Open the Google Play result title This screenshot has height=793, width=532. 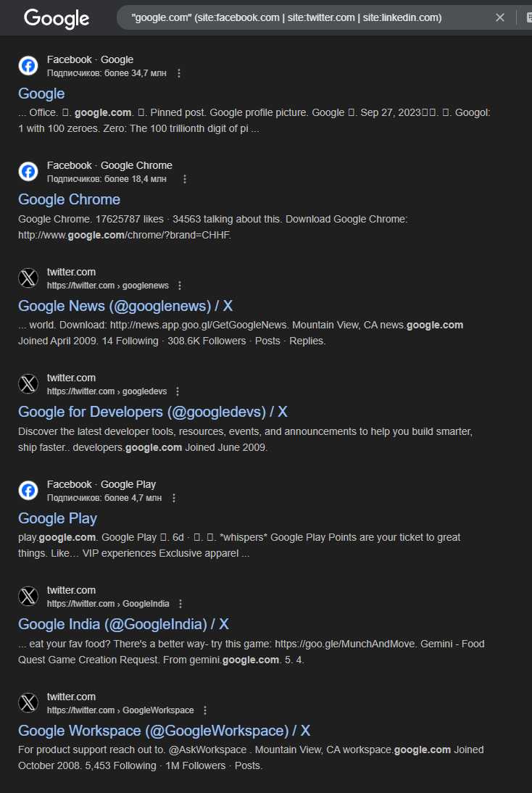coord(58,518)
